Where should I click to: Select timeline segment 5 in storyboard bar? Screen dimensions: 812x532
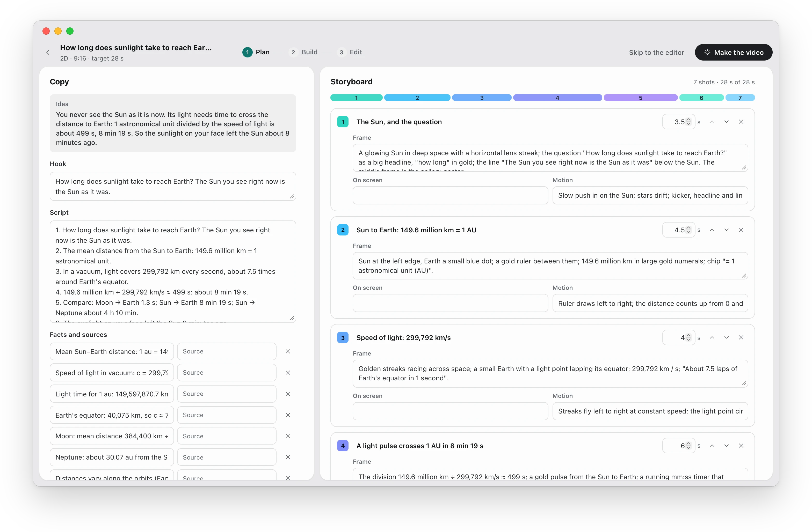(640, 98)
